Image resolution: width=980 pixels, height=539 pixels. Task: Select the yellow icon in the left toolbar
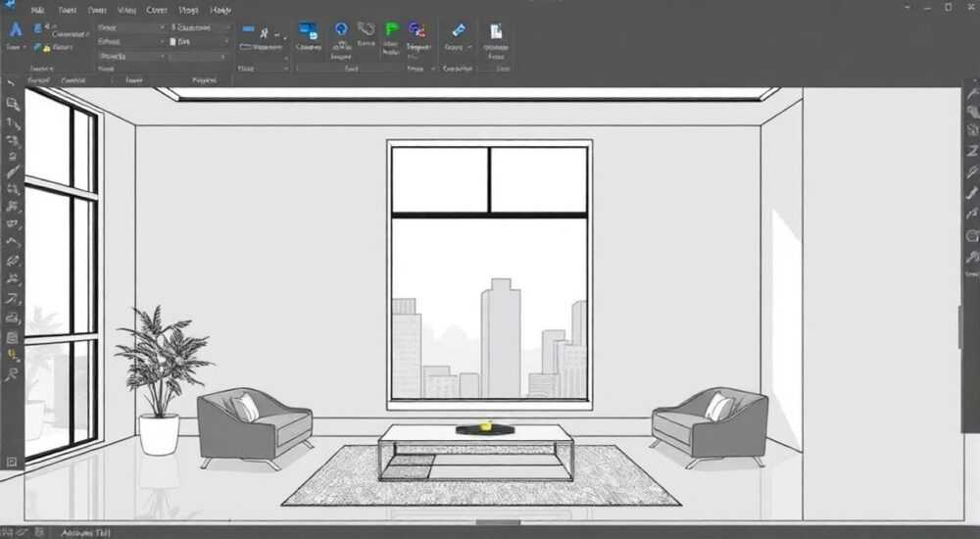12,355
